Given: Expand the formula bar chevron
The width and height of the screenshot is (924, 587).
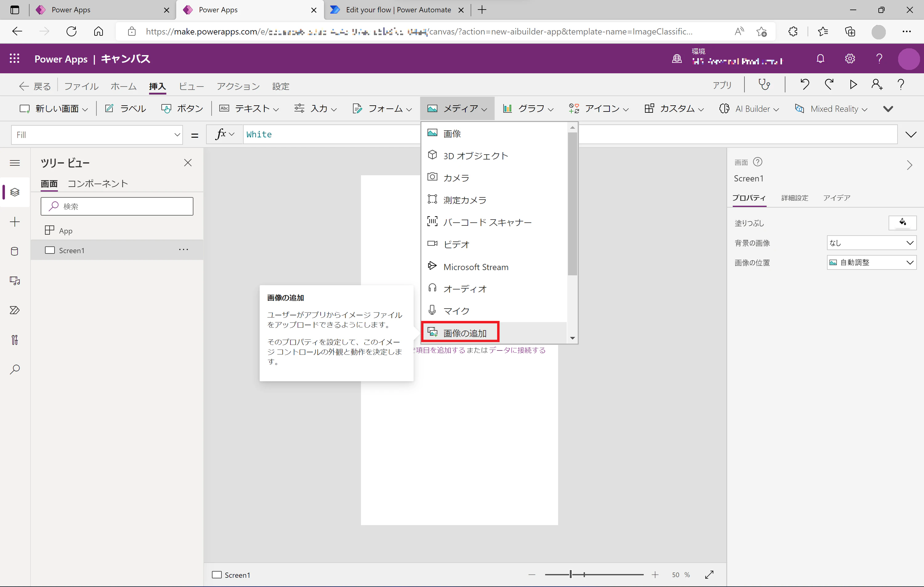Looking at the screenshot, I should pyautogui.click(x=910, y=135).
